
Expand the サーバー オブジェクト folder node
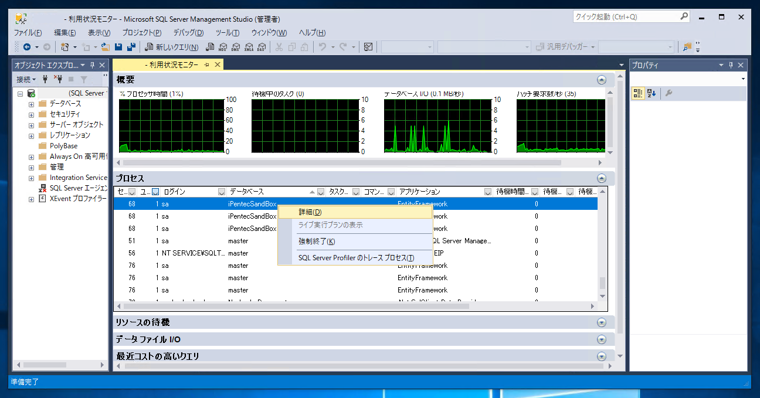click(x=31, y=125)
